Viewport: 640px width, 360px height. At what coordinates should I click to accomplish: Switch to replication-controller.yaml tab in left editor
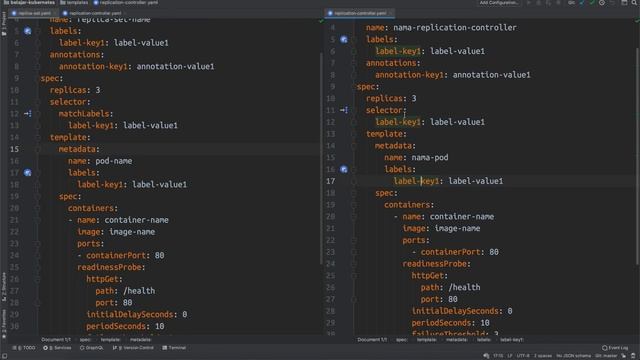(x=93, y=13)
